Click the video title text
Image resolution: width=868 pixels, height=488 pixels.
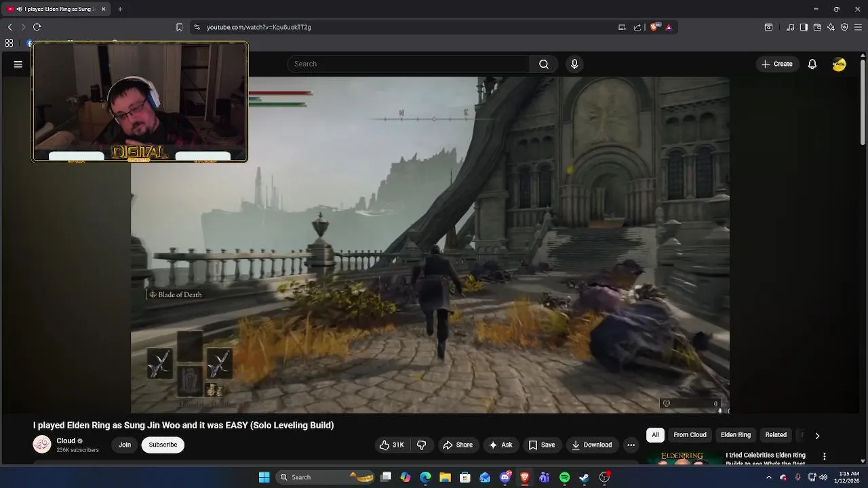click(x=183, y=425)
